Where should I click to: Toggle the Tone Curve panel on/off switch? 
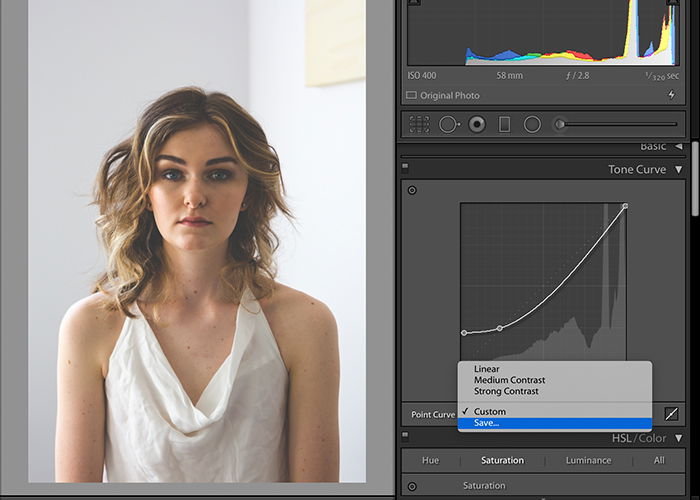click(x=405, y=168)
